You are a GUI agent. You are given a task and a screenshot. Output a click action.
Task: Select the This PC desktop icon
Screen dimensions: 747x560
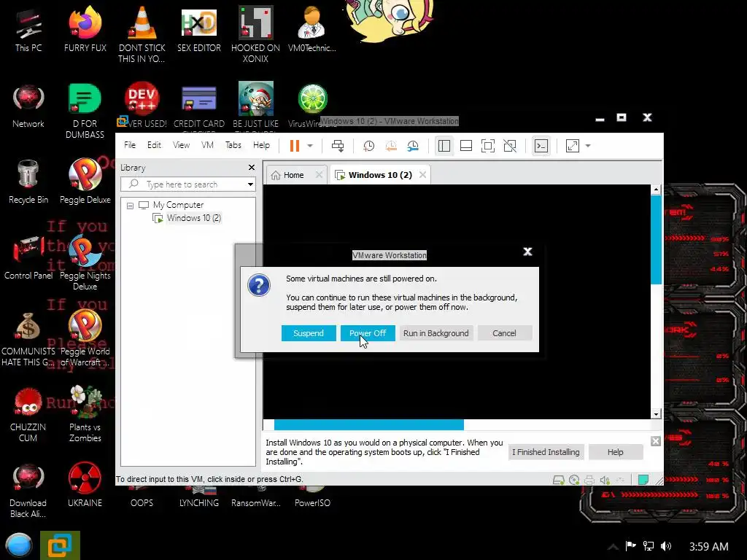(28, 30)
